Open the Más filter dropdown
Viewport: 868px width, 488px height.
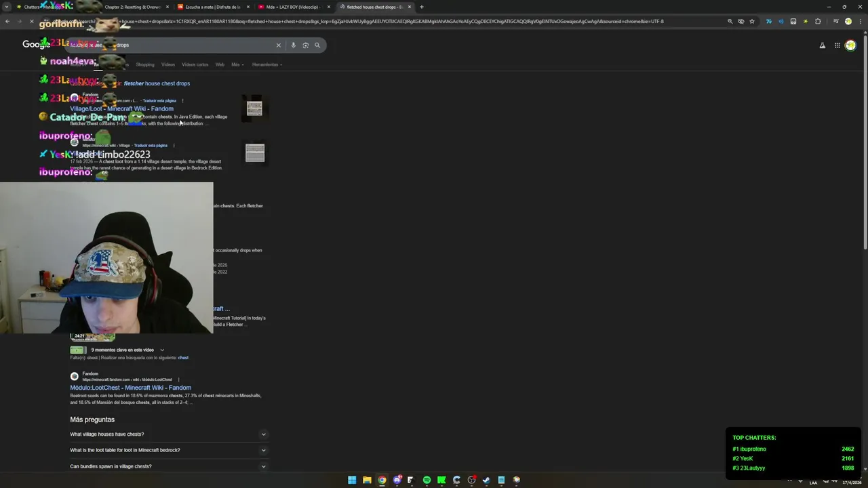237,64
